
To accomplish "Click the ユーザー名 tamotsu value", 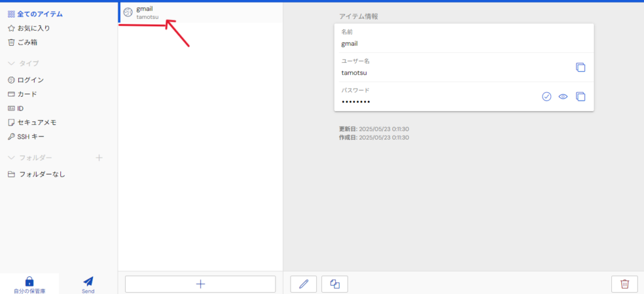I will pyautogui.click(x=354, y=73).
